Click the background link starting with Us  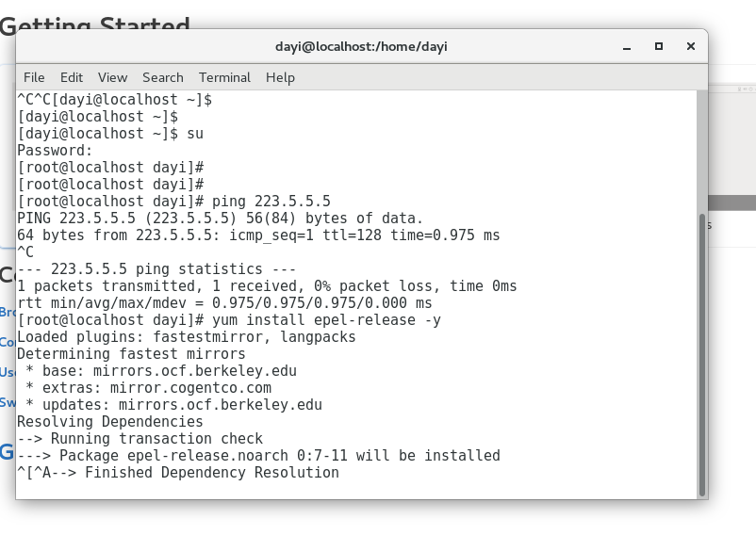click(x=8, y=372)
